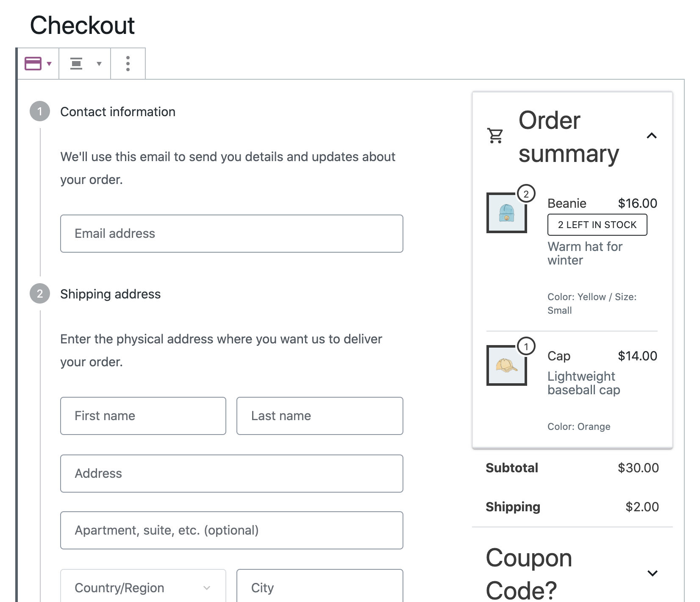The image size is (700, 602).
Task: Click the Shipping address step heading
Action: coord(110,294)
